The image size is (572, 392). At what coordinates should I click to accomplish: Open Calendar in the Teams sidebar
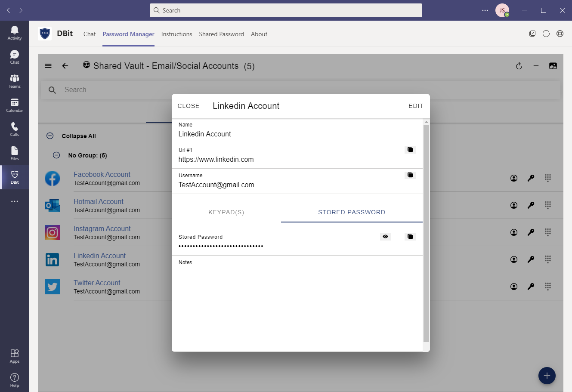point(15,105)
